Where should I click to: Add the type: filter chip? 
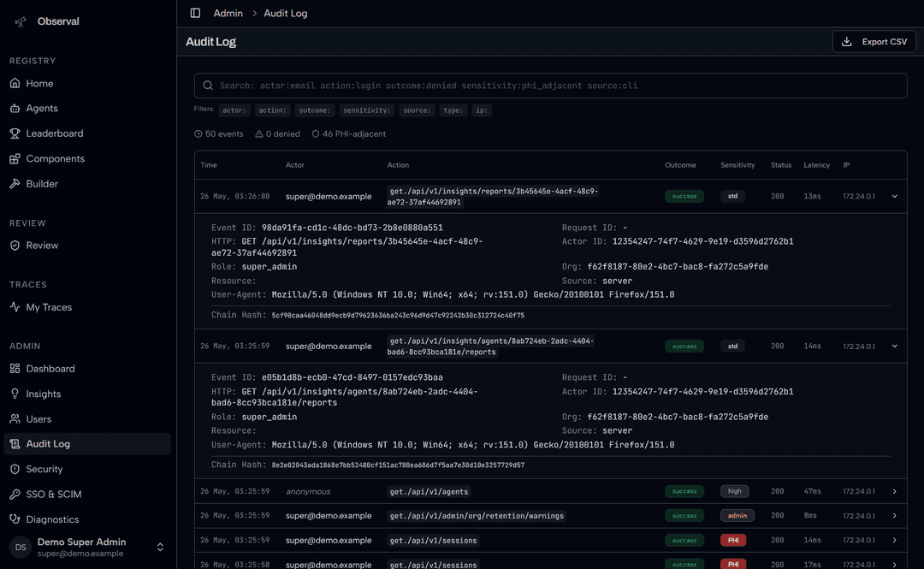coord(453,110)
